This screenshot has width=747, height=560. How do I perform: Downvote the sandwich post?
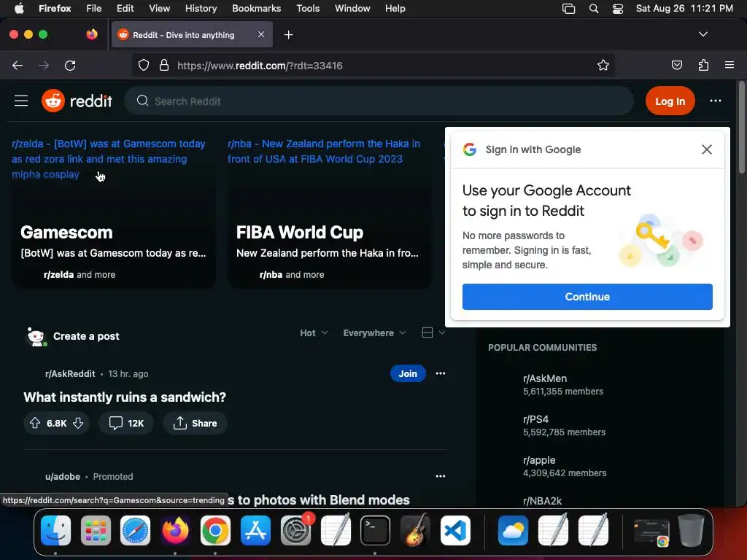(x=78, y=423)
